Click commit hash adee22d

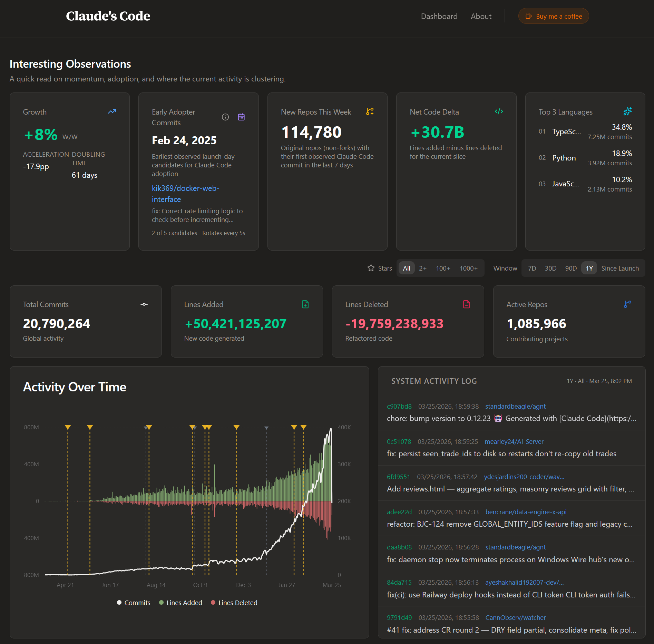[399, 512]
